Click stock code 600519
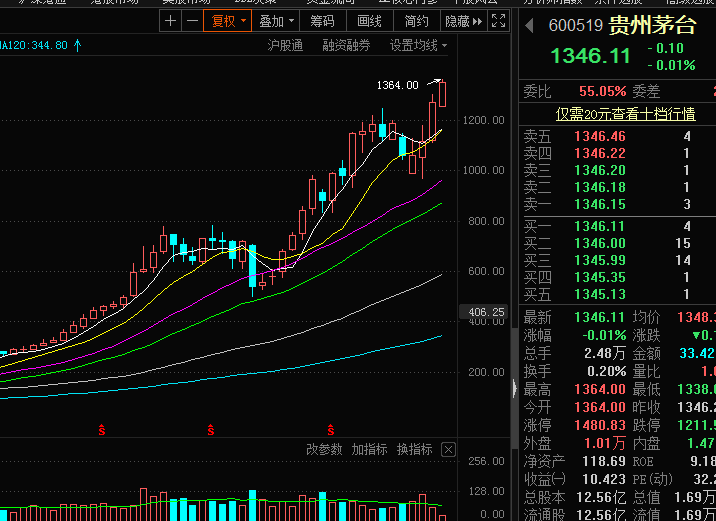 pos(576,26)
